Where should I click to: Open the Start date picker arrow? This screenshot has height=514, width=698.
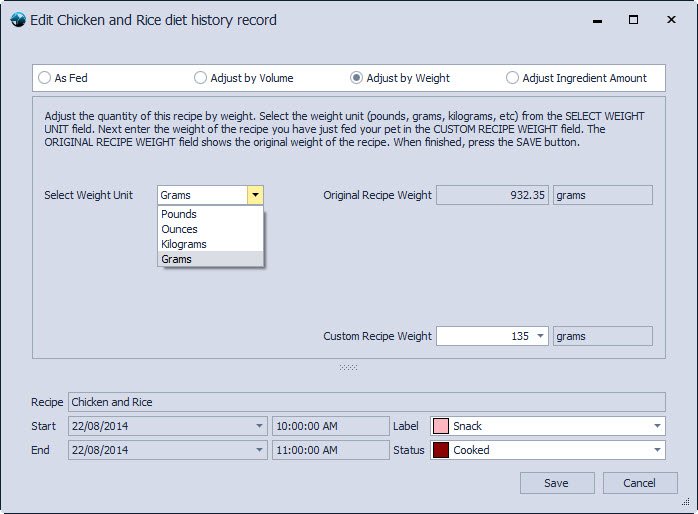(x=260, y=426)
